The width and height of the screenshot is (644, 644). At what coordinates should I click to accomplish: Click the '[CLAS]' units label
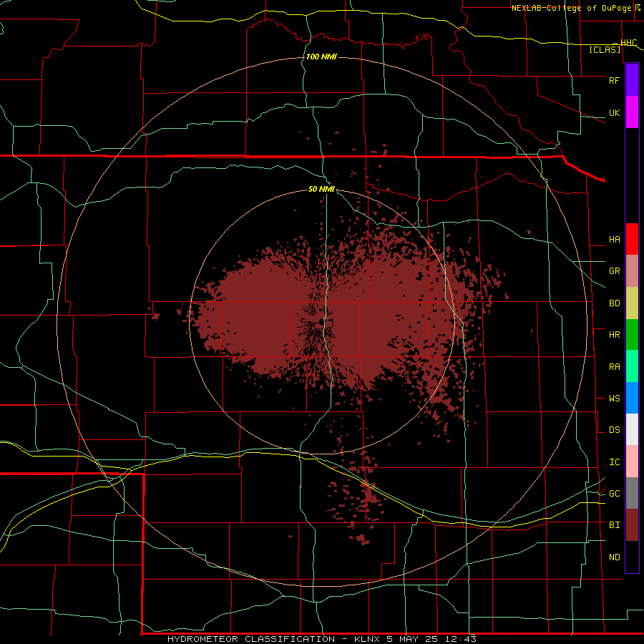pos(605,50)
